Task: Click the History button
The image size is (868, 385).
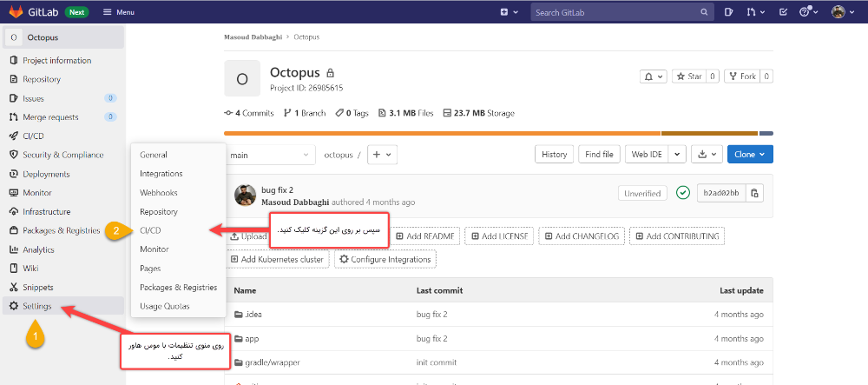Action: [554, 155]
